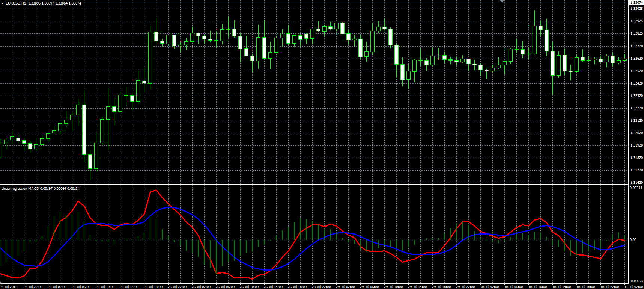Click the 26 Jul 18:00 time label
Viewport: 644px width, 289px height.
297,287
